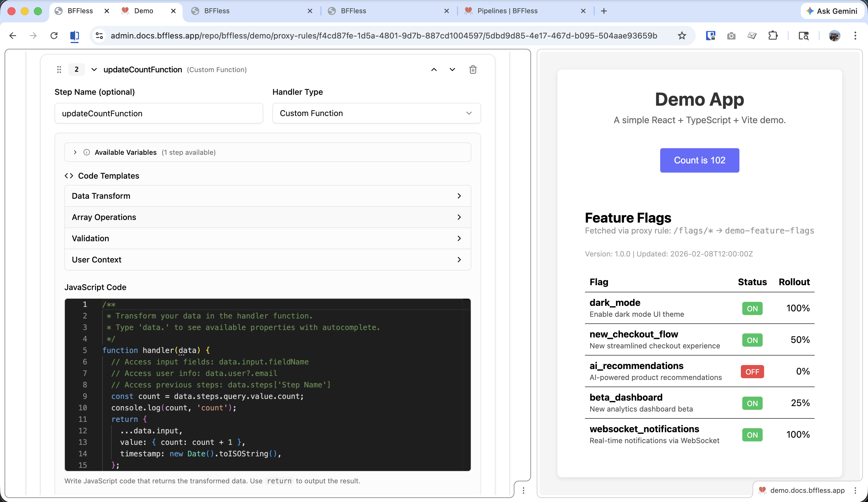Bookmark this page with the star icon
The image size is (868, 502).
682,36
